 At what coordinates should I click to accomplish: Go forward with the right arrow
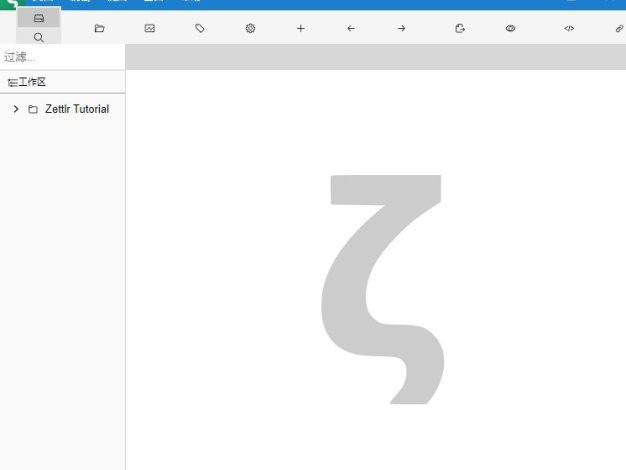pos(401,28)
